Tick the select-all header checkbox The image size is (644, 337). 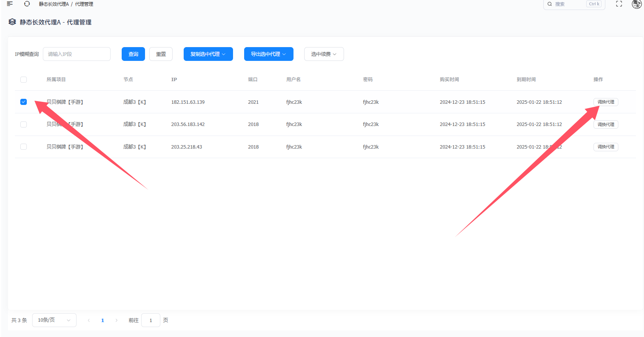click(x=23, y=80)
